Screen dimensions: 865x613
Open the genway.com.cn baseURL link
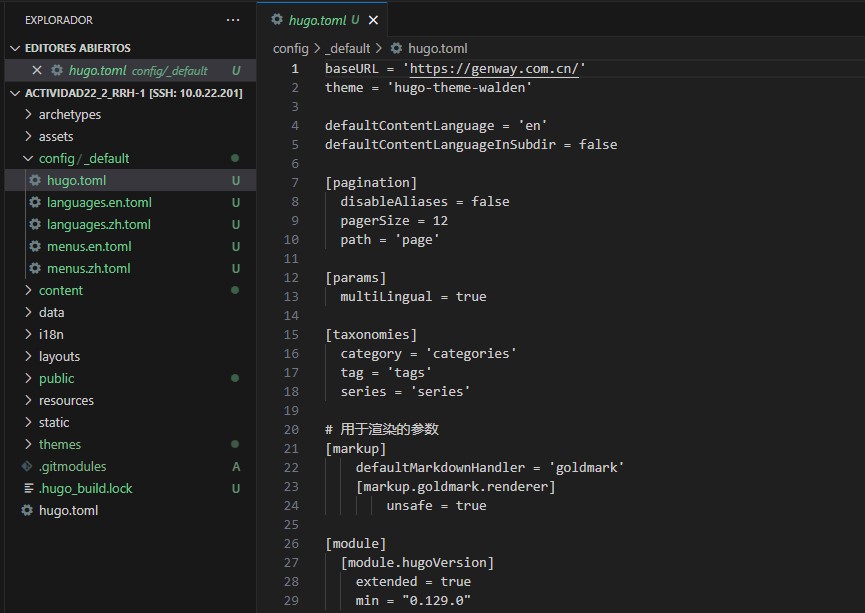point(493,68)
